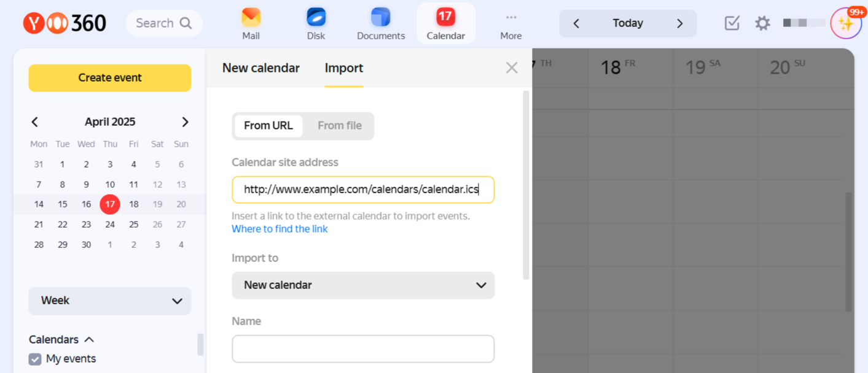Open the Mail service icon

tap(251, 18)
